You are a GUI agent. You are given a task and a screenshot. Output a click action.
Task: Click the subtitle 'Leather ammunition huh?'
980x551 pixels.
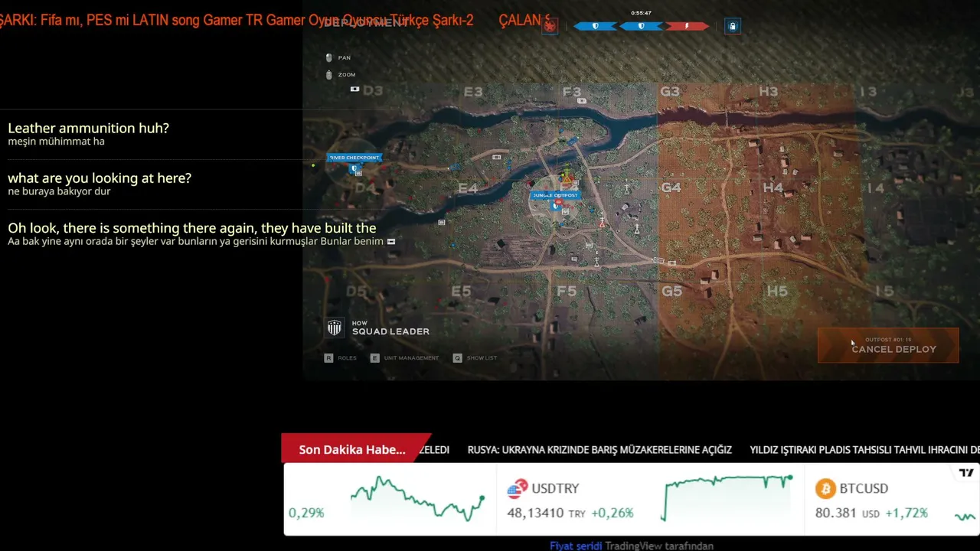tap(88, 129)
